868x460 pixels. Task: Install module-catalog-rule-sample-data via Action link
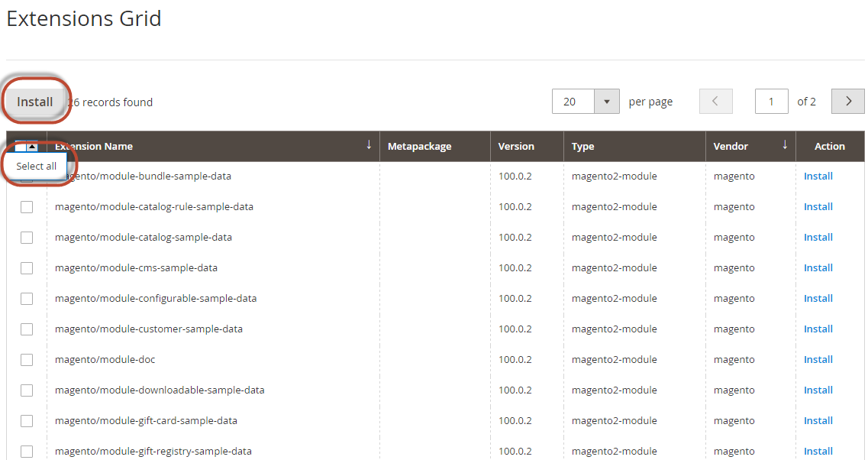(818, 207)
